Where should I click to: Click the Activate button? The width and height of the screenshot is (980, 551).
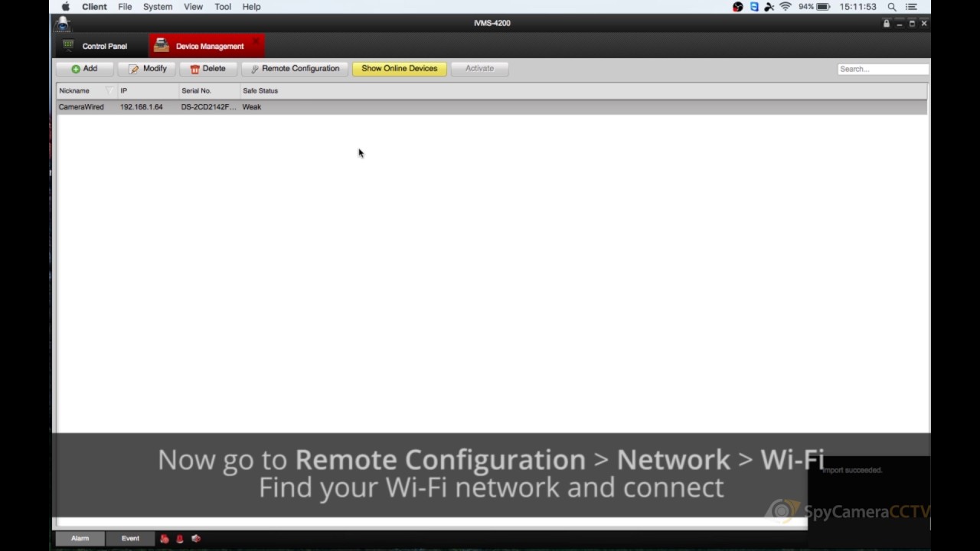(x=480, y=69)
